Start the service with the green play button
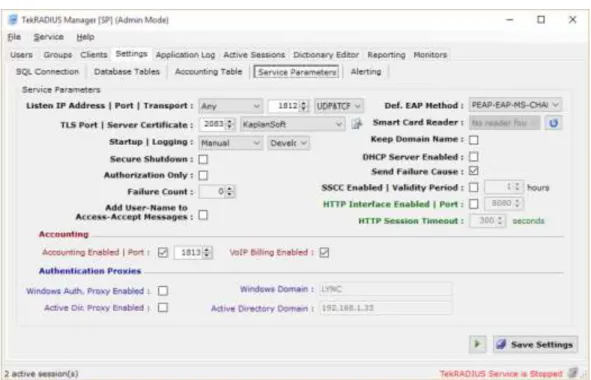The height and width of the screenshot is (380, 591). click(x=477, y=344)
